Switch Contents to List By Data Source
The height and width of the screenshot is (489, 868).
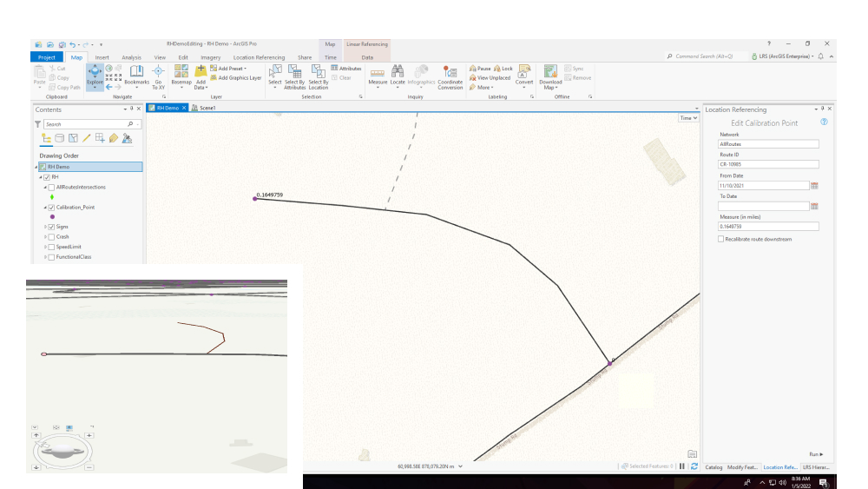60,138
